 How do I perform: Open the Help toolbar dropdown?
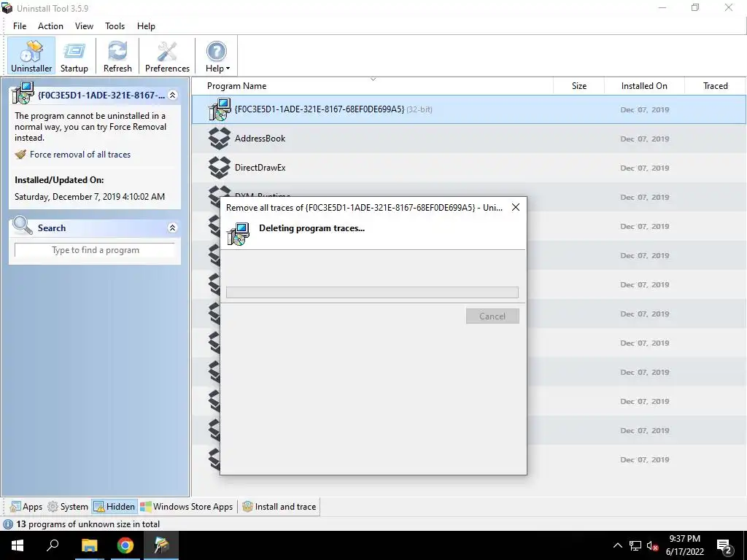pyautogui.click(x=217, y=55)
